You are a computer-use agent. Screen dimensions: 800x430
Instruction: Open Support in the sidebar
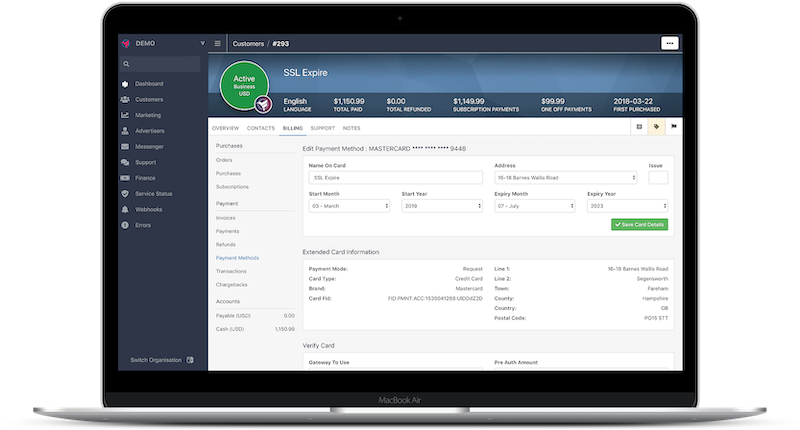(x=145, y=162)
